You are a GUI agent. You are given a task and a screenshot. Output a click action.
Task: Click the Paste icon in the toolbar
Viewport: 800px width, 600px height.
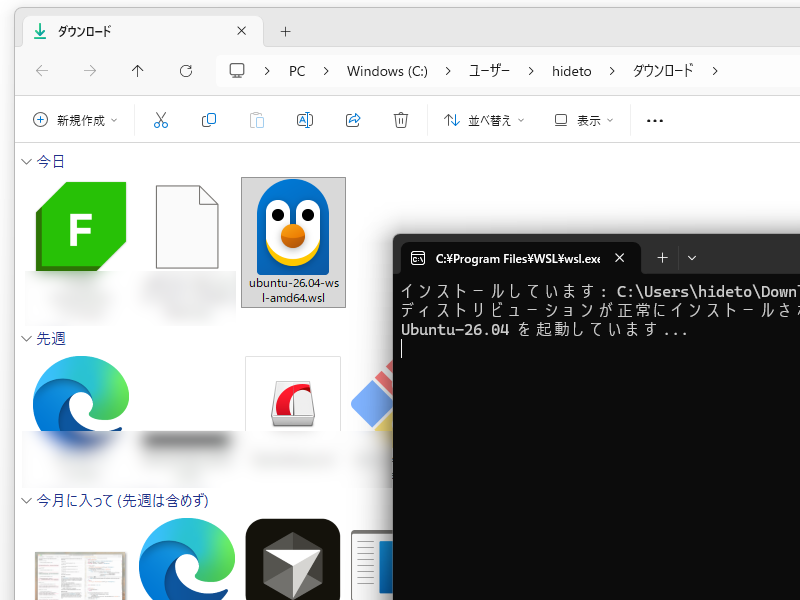[257, 120]
